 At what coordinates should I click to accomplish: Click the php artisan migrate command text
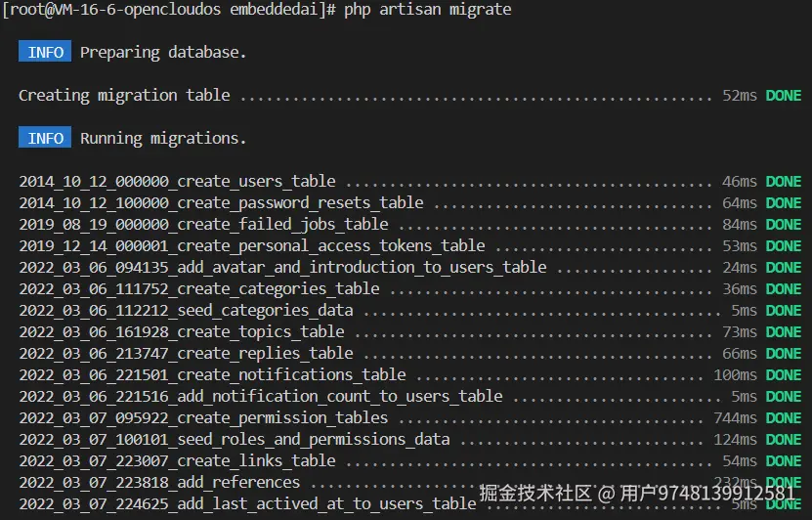427,9
